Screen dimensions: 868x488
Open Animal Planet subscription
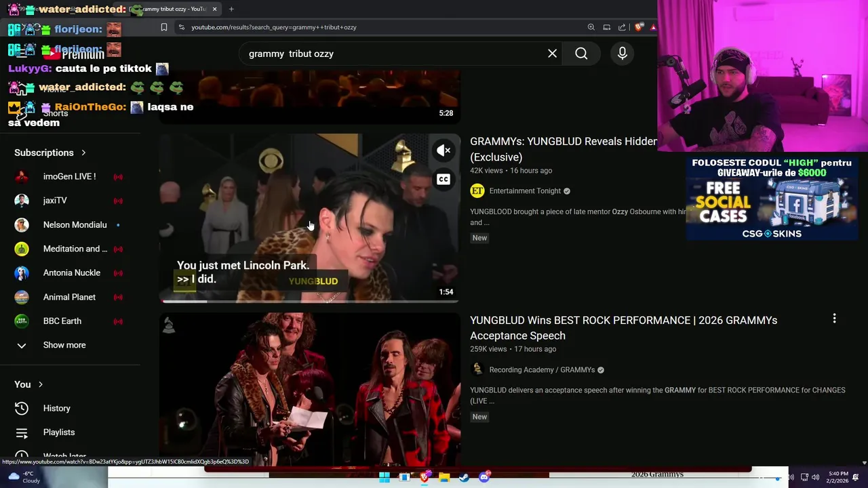70,297
